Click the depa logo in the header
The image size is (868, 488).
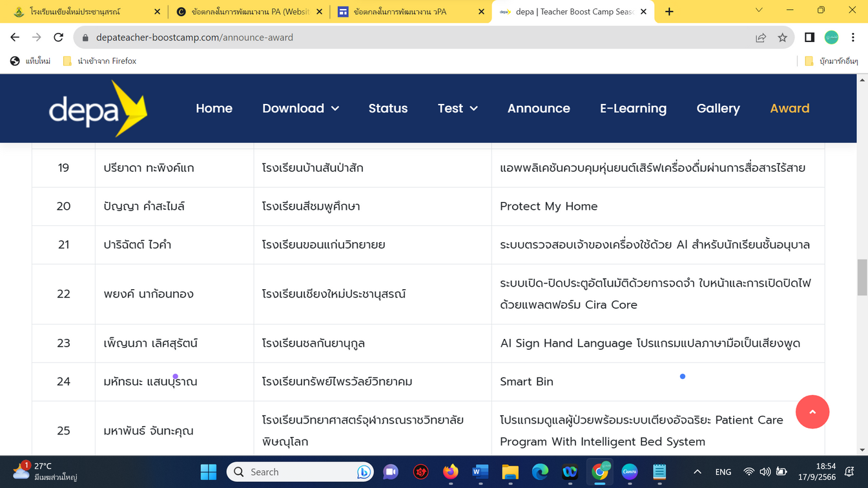98,108
